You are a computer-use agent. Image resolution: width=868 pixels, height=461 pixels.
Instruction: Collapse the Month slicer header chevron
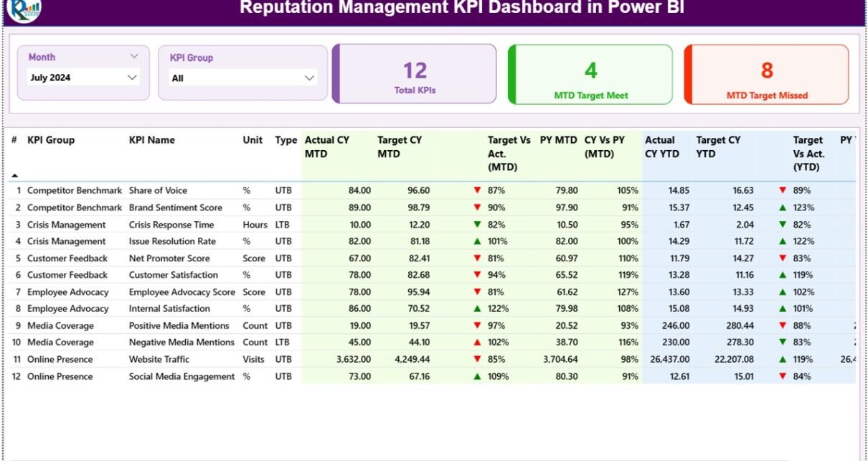[x=134, y=56]
